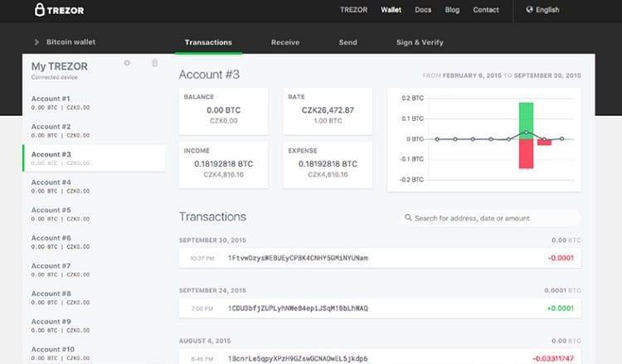Image resolution: width=622 pixels, height=364 pixels.
Task: Click the RATE CZK26,472.87 card
Action: click(328, 111)
